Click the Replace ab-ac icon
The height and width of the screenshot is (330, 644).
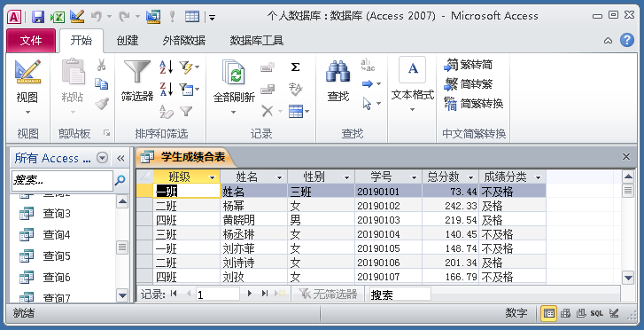pyautogui.click(x=368, y=65)
